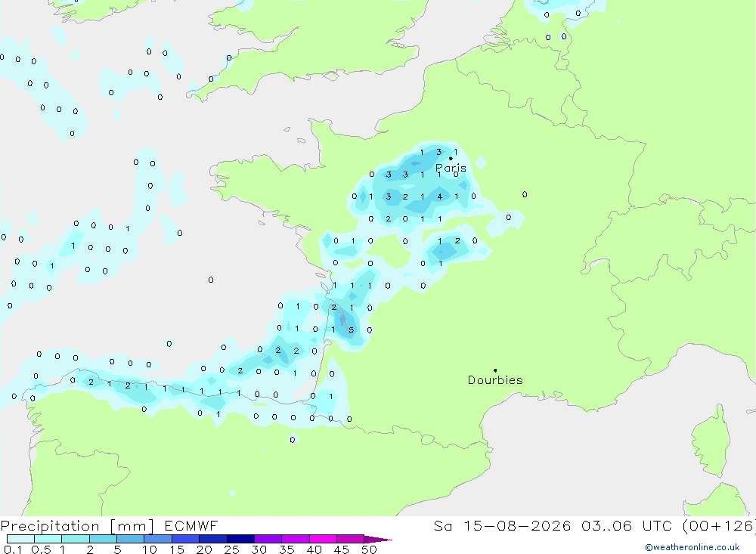Click the above-50 legend arrow tip

pos(379,539)
